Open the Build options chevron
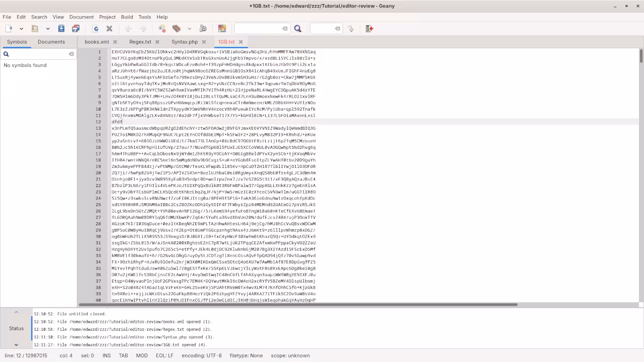644x362 pixels. tap(189, 28)
